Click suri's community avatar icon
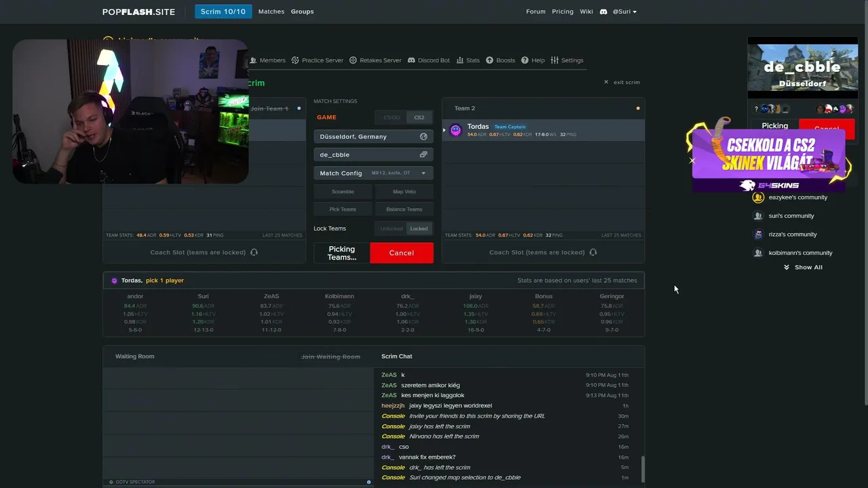This screenshot has width=868, height=488. (758, 216)
